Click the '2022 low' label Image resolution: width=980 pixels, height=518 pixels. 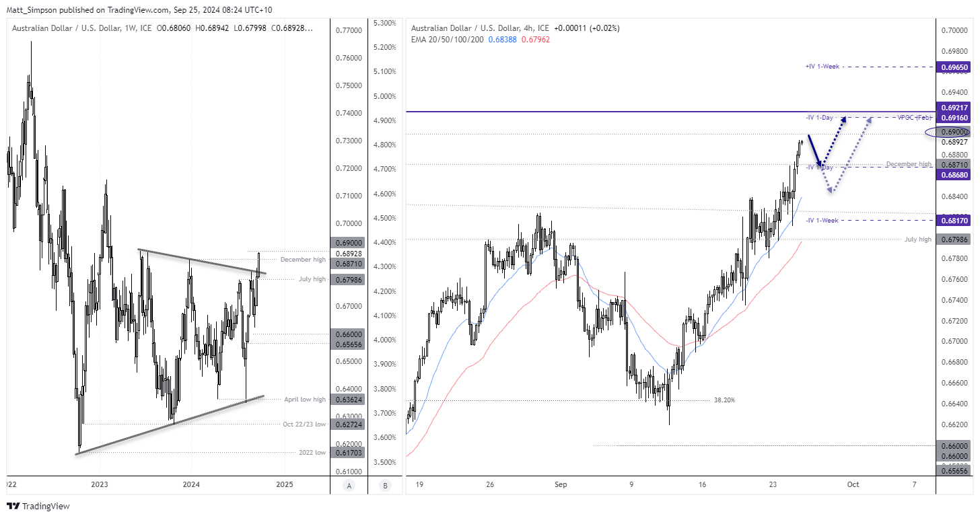pyautogui.click(x=312, y=453)
